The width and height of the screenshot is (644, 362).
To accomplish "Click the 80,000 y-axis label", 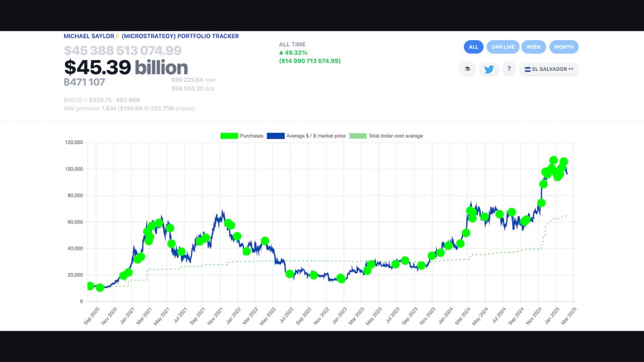I will (75, 196).
